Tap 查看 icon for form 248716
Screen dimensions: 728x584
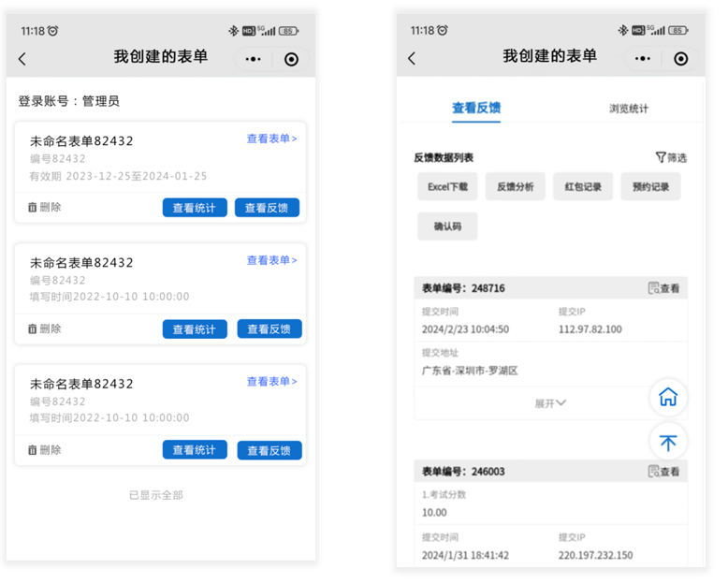pos(663,288)
